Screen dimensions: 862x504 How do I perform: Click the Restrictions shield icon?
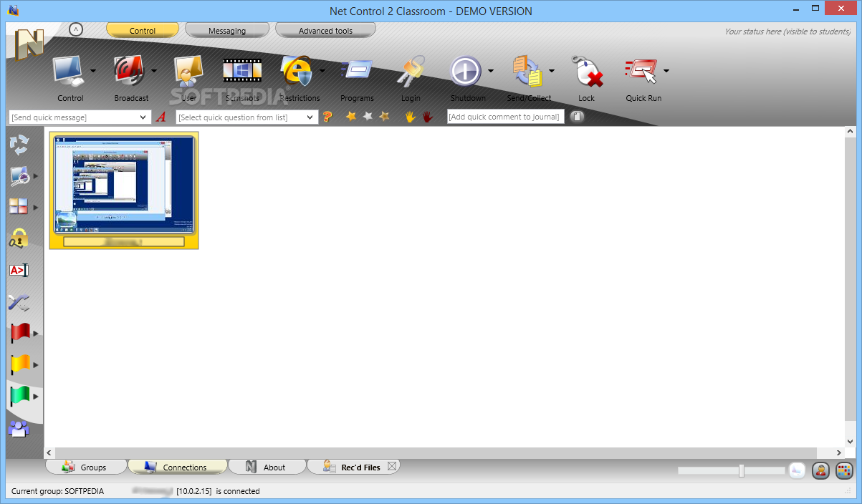pos(298,71)
